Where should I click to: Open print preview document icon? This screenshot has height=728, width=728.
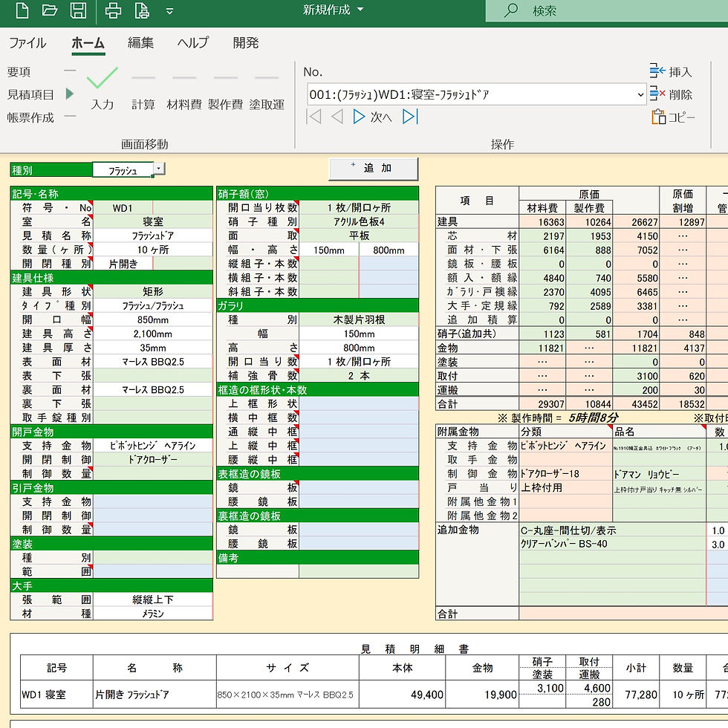coord(142,10)
